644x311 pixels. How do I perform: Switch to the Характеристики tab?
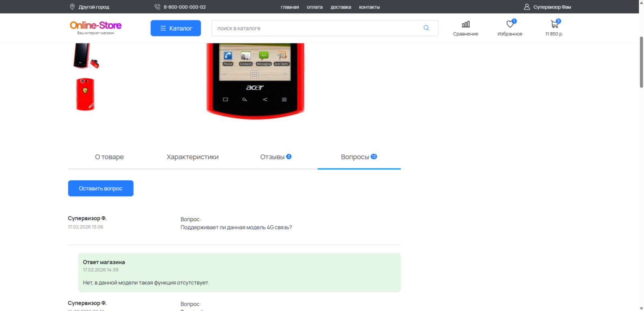pyautogui.click(x=192, y=157)
